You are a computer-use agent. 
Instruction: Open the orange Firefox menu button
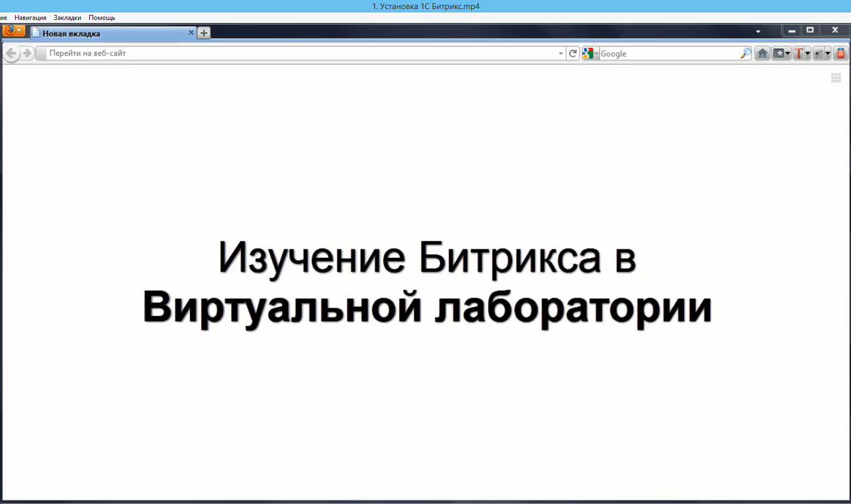click(13, 31)
